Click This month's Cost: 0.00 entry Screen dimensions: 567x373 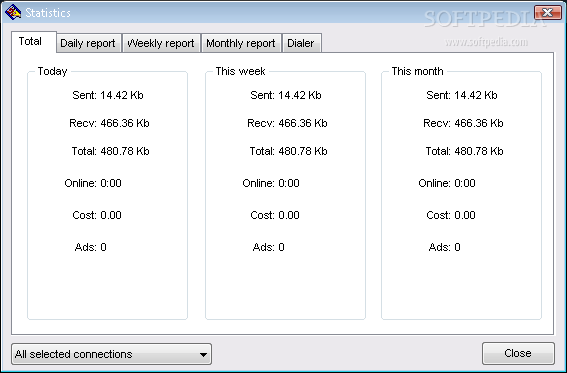click(451, 215)
